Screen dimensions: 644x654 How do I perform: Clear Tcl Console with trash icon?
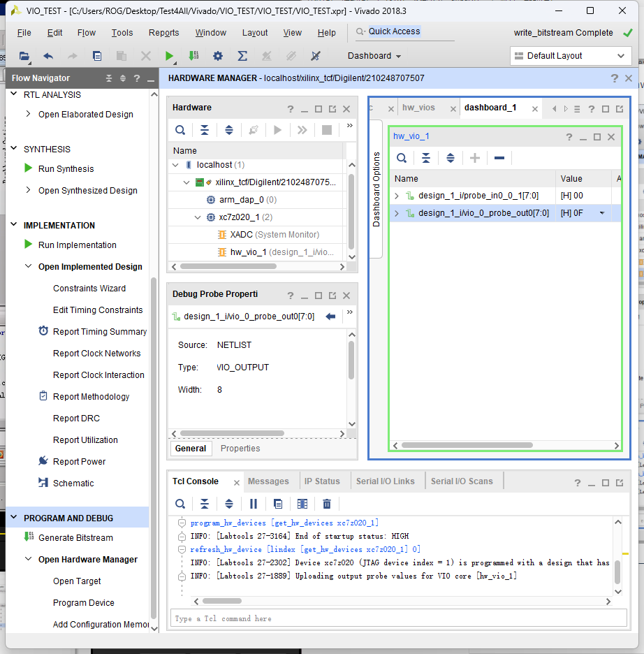(327, 504)
